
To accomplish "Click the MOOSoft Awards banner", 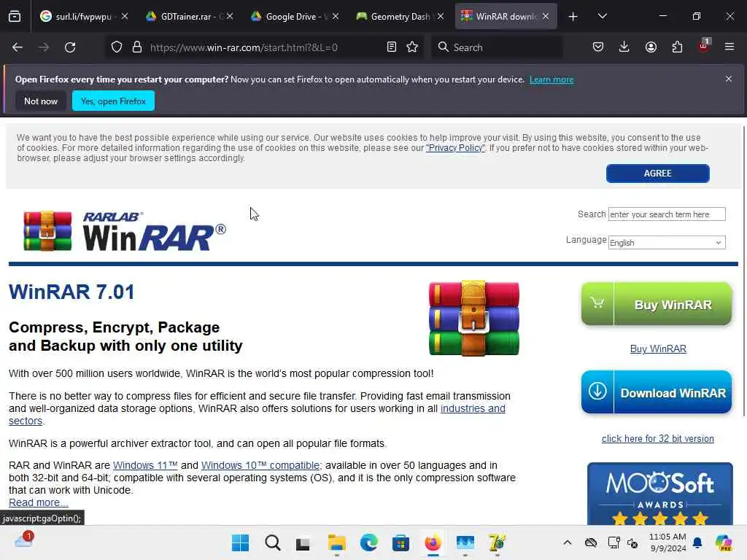I will [659, 494].
